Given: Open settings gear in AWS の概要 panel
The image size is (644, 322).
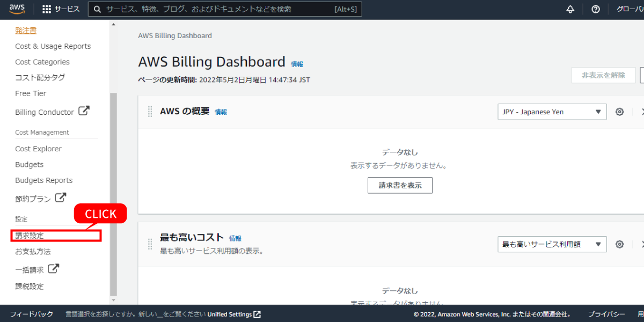Looking at the screenshot, I should (619, 112).
